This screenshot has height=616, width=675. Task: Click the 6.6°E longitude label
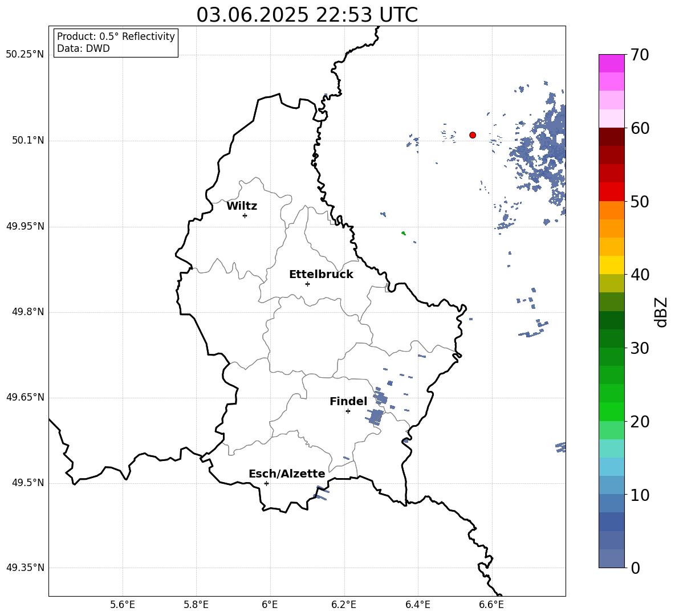point(491,605)
